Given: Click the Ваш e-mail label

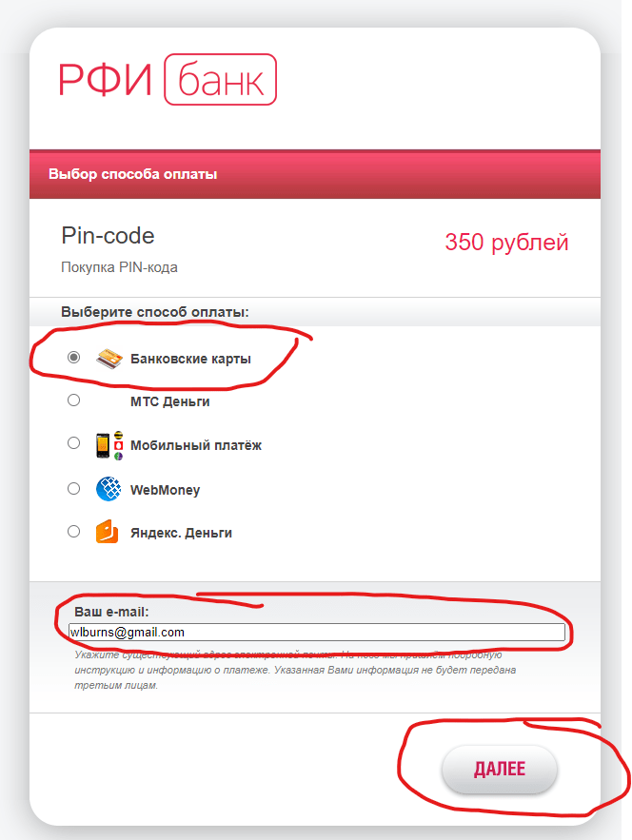Looking at the screenshot, I should (111, 612).
